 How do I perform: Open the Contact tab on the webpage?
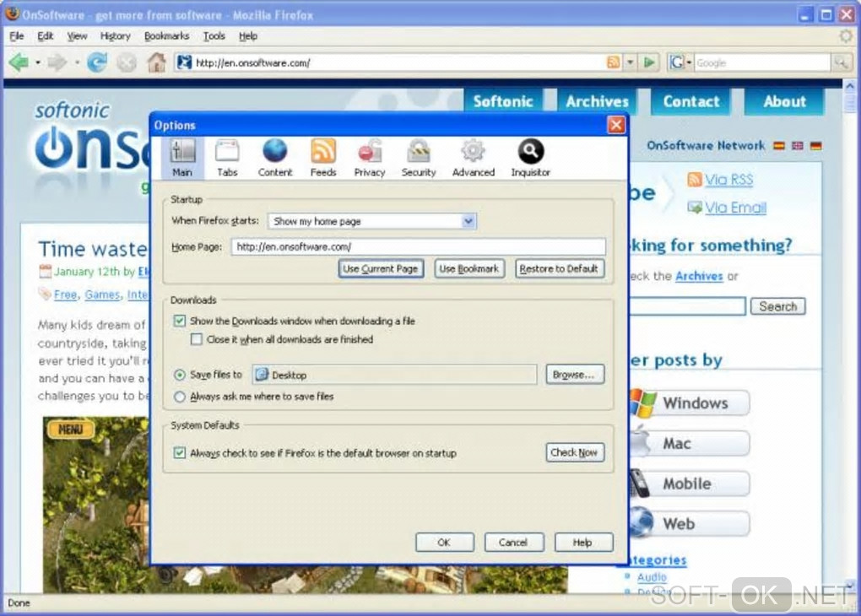point(691,101)
